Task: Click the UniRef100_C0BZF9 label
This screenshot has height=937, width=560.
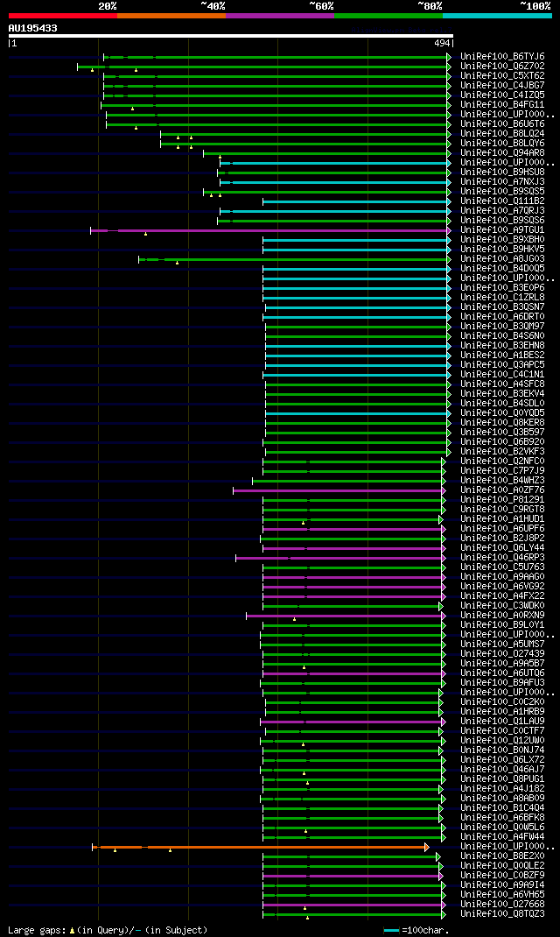Action: [x=502, y=876]
